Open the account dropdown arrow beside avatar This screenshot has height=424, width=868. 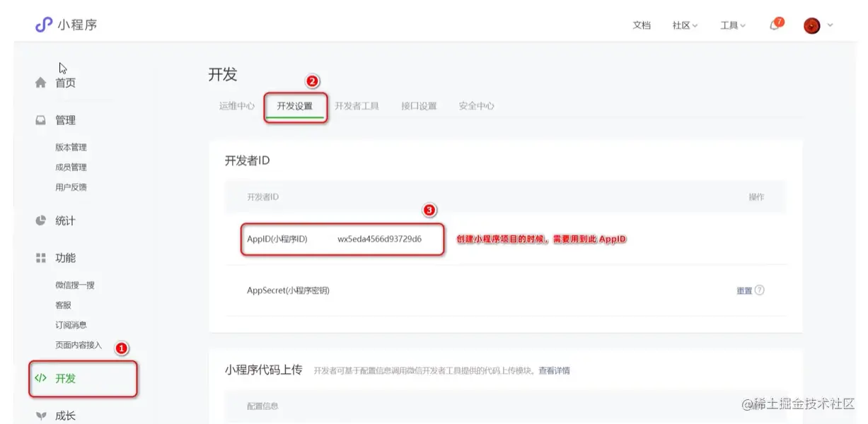pyautogui.click(x=830, y=25)
